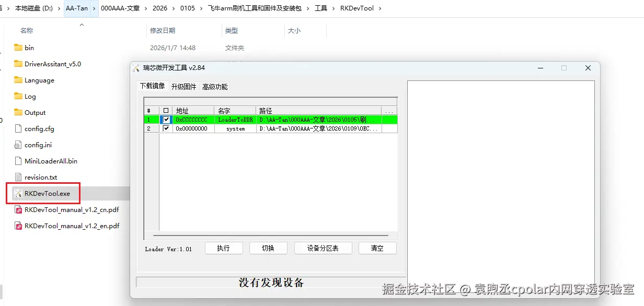Select the revision.txt file icon

(18, 178)
